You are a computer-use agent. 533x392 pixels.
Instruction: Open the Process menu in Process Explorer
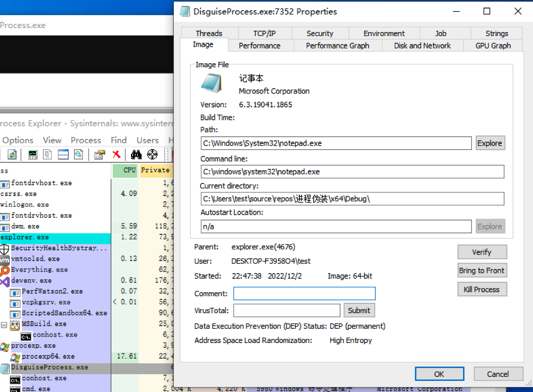86,140
